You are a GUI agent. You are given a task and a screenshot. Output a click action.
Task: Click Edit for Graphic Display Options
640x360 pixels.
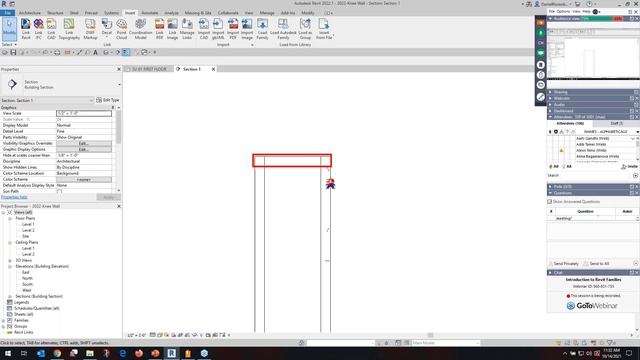tap(84, 150)
